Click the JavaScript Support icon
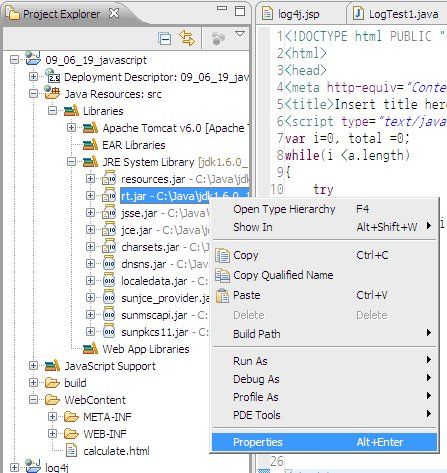This screenshot has width=447, height=473. (52, 365)
